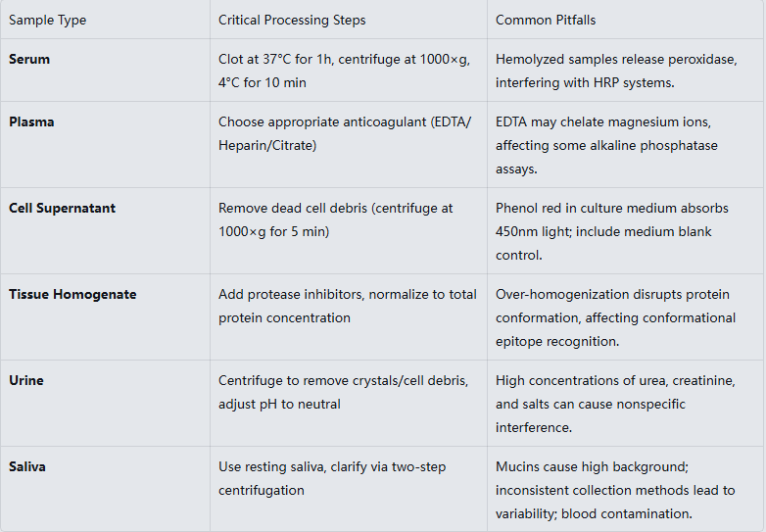
Task: Click the clot at 37°C processing cell
Action: point(344,71)
